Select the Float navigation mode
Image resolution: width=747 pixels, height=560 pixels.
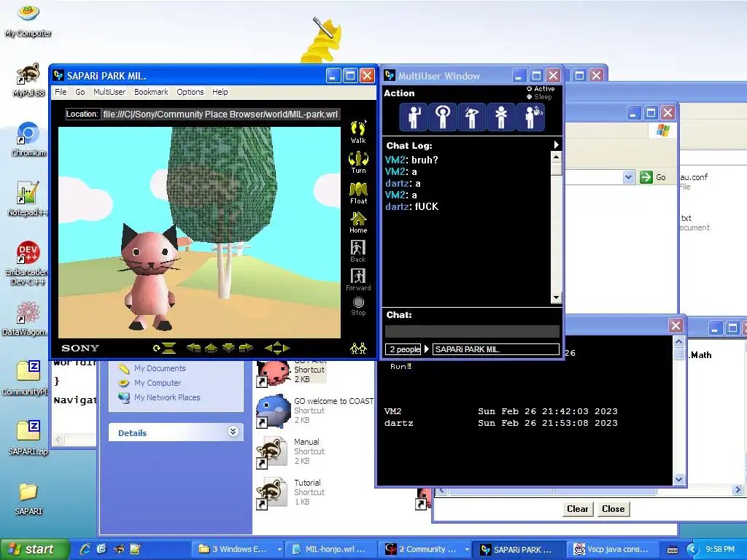(358, 192)
